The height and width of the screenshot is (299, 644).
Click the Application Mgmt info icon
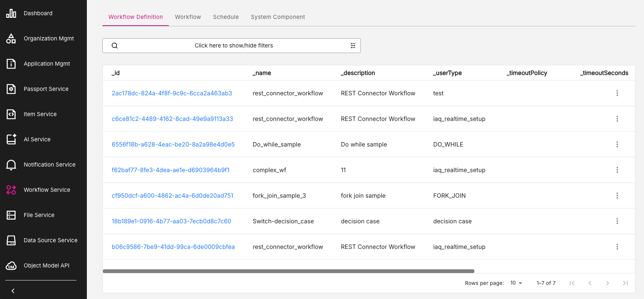11,64
